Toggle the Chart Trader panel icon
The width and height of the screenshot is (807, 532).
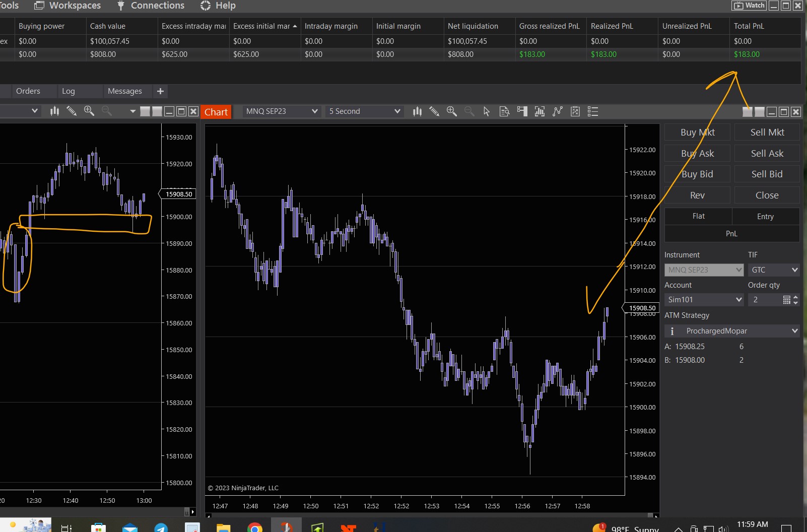[522, 111]
